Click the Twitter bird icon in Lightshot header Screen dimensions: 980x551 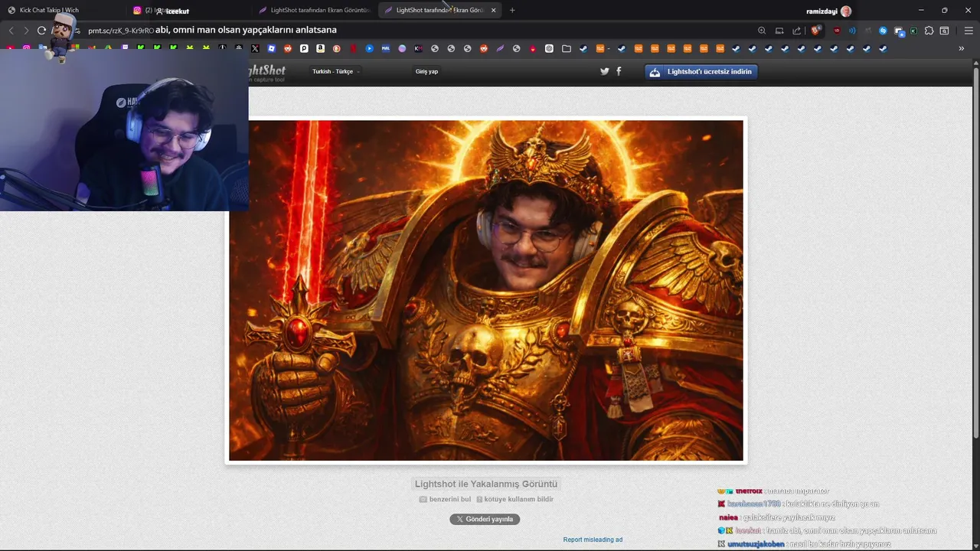(x=604, y=71)
